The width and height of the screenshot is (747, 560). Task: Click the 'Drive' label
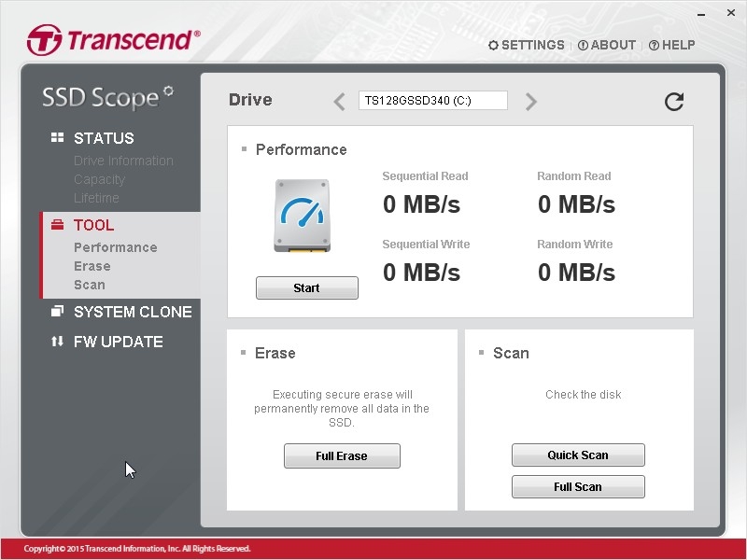250,100
